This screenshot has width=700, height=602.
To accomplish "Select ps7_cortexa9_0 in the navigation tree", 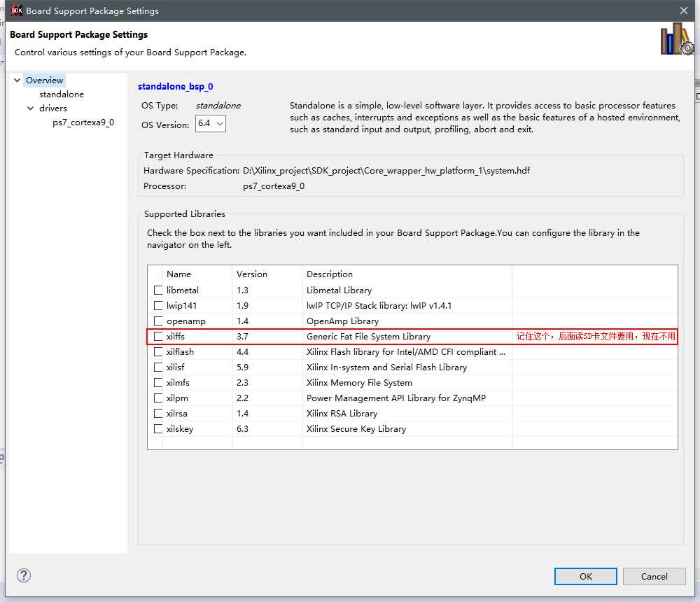I will pyautogui.click(x=83, y=122).
